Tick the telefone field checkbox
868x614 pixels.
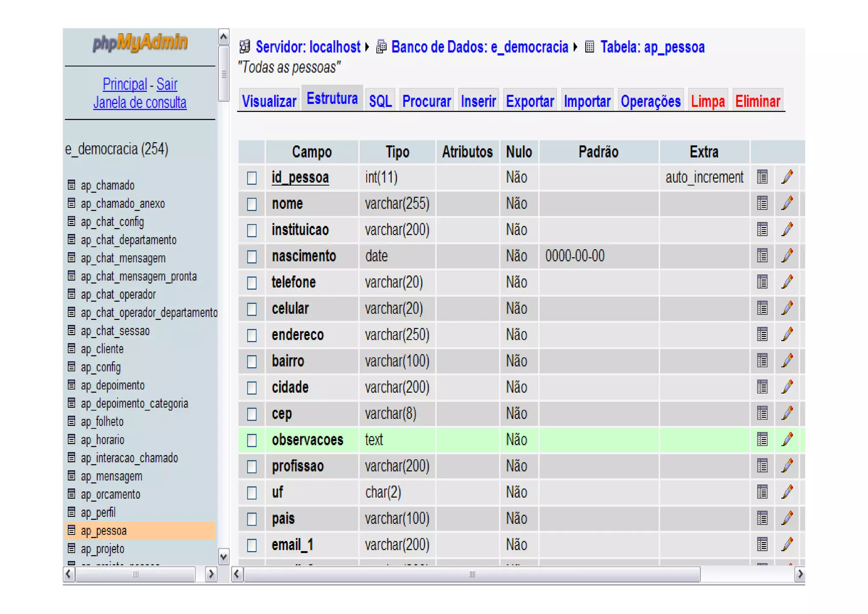[x=252, y=283]
